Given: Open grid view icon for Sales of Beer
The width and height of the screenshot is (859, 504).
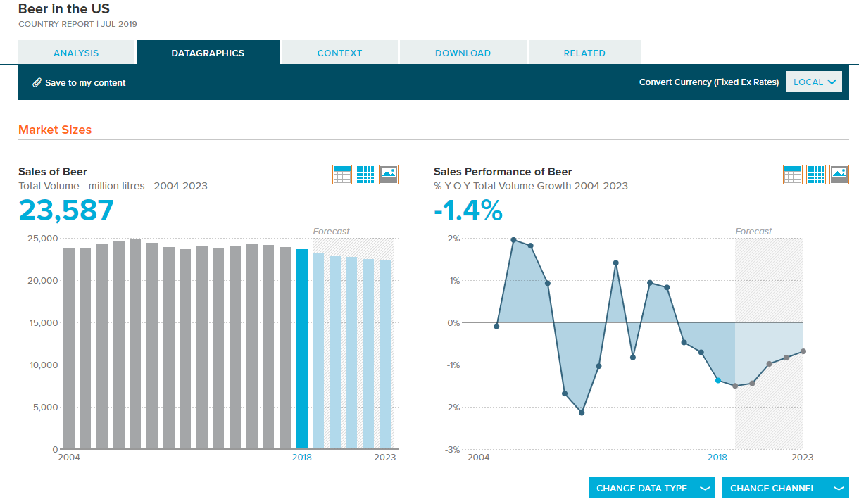Looking at the screenshot, I should tap(365, 175).
